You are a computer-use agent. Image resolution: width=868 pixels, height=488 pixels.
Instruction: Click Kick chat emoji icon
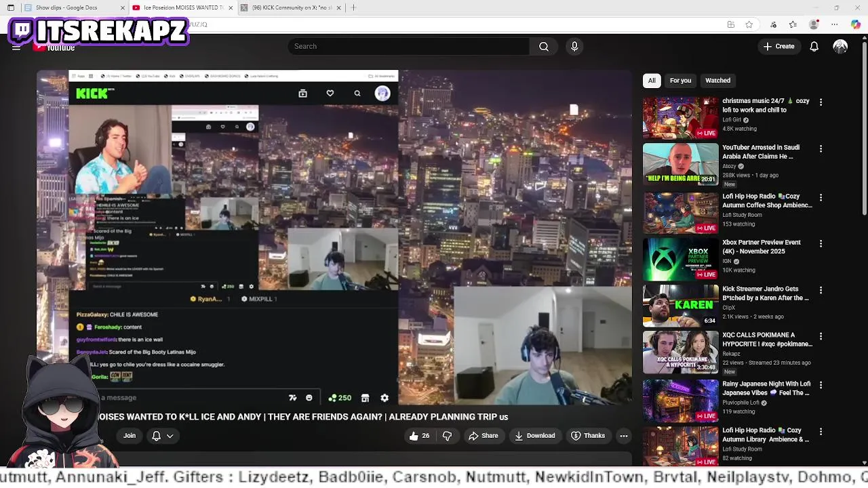coord(309,398)
